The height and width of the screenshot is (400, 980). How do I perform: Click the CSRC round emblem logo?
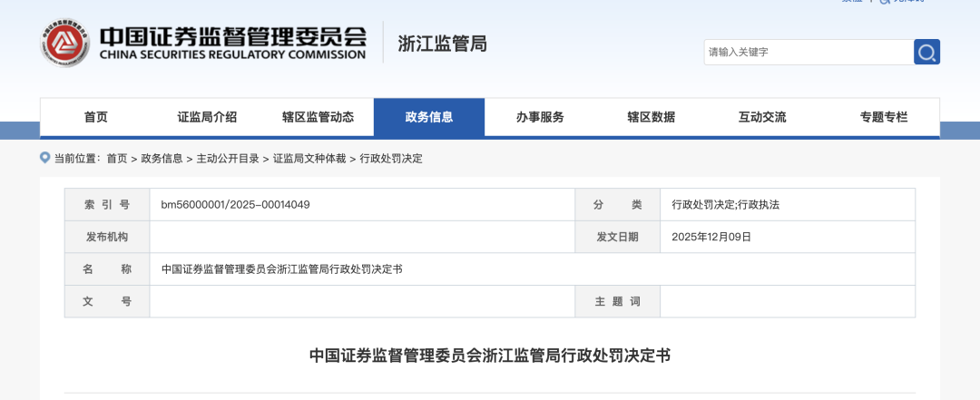click(x=65, y=43)
